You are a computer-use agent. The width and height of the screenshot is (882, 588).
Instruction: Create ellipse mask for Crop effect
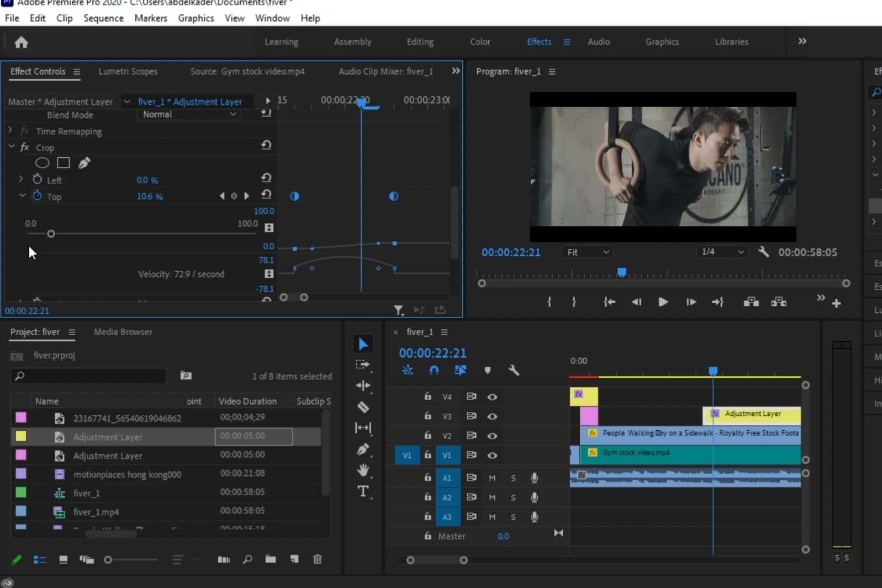[x=42, y=163]
